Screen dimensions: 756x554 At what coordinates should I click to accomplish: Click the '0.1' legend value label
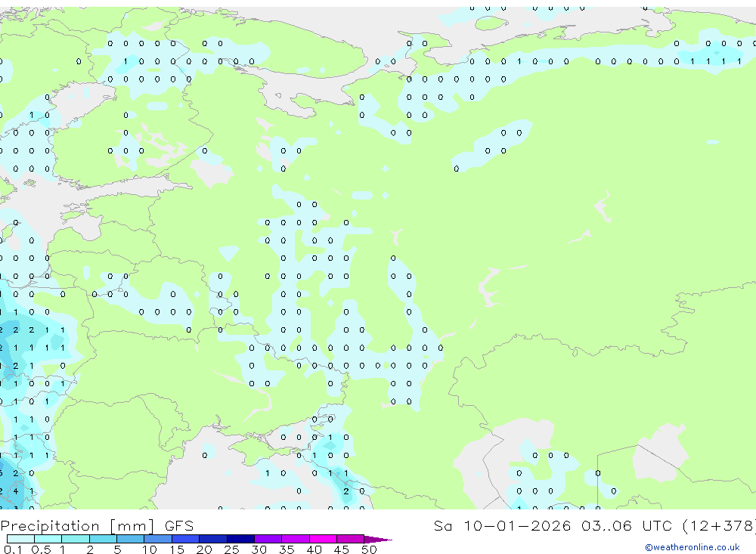(13, 549)
